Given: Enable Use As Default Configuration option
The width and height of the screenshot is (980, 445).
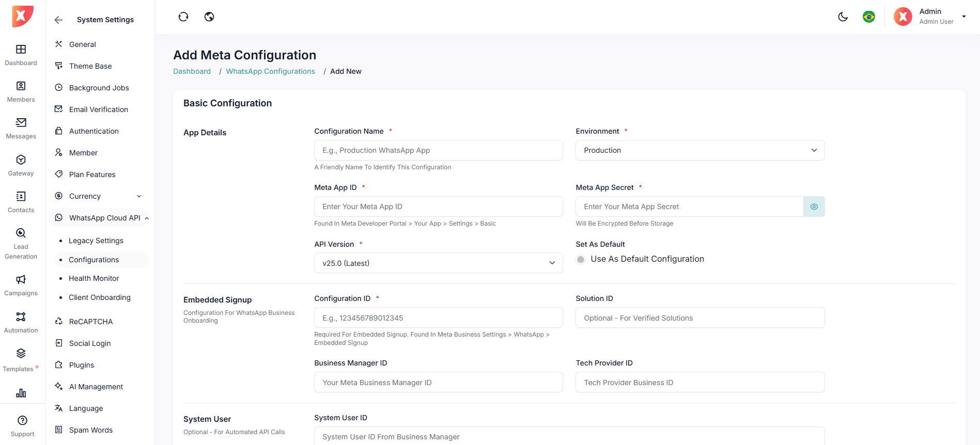Looking at the screenshot, I should click(x=581, y=259).
